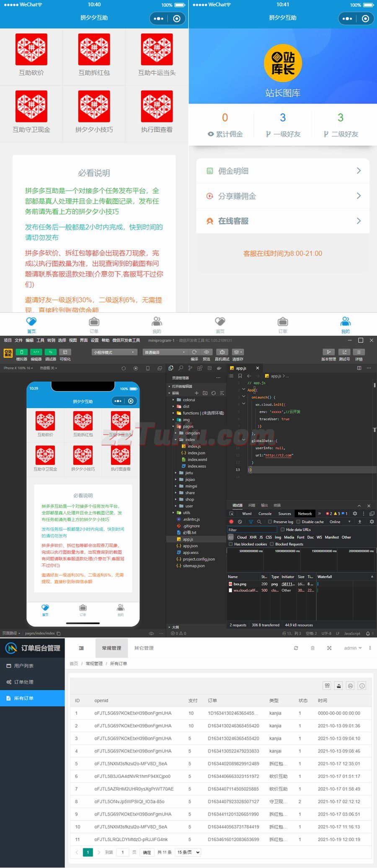Screen dimensions: 377x868
Task: Click the clear network log icon
Action: (240, 522)
